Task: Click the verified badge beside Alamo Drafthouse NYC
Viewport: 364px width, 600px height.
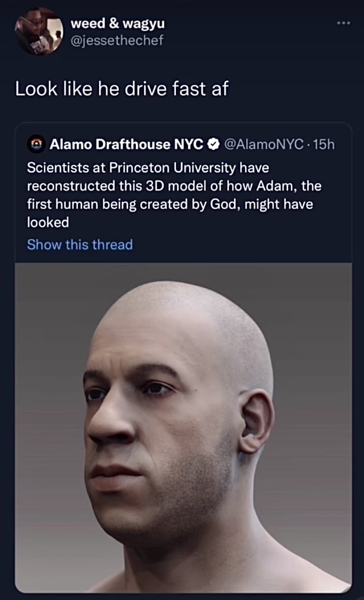Action: tap(214, 145)
